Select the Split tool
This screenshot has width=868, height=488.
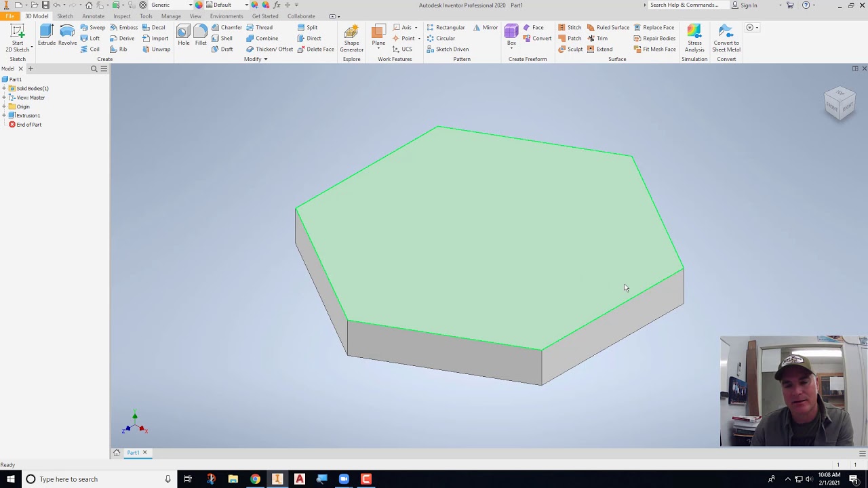click(x=307, y=28)
